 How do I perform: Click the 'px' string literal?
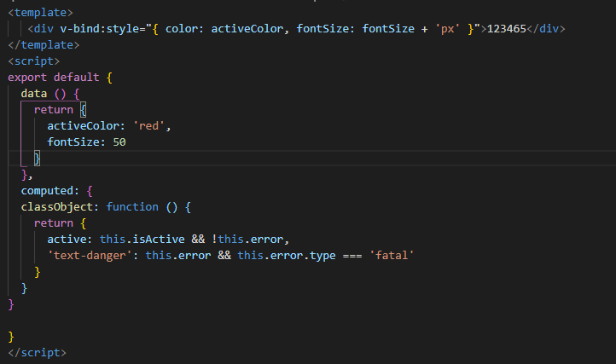point(447,29)
